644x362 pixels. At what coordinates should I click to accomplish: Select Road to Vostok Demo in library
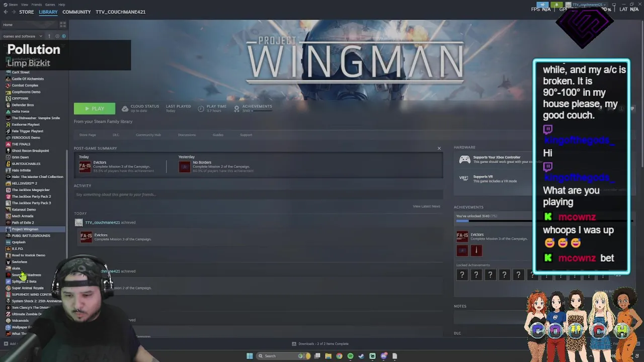coord(28,255)
